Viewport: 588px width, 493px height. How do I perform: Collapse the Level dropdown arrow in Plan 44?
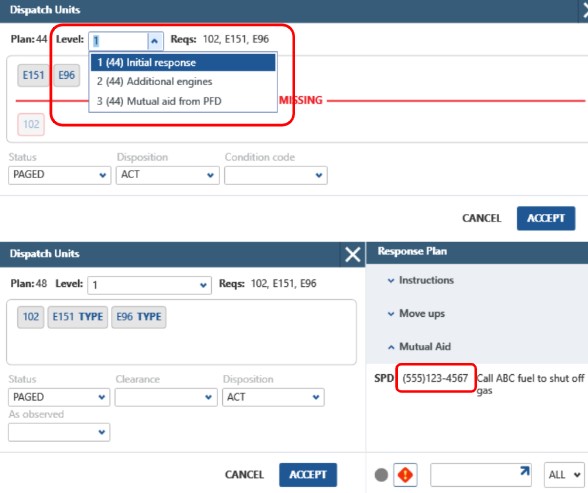[x=154, y=41]
